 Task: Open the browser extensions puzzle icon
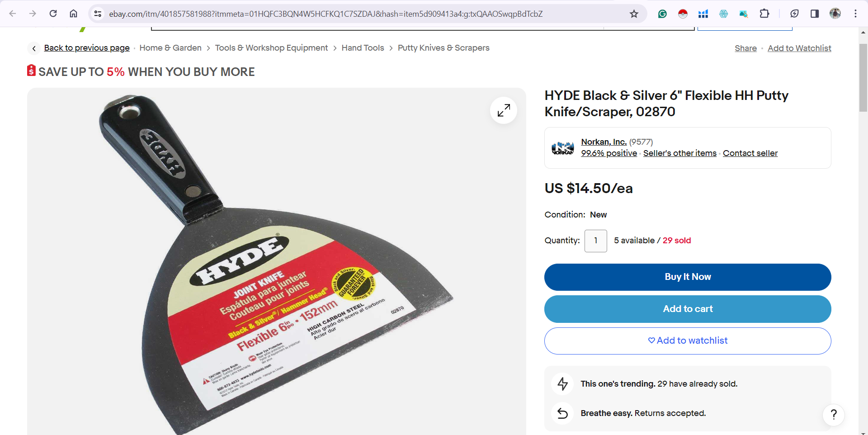[764, 14]
